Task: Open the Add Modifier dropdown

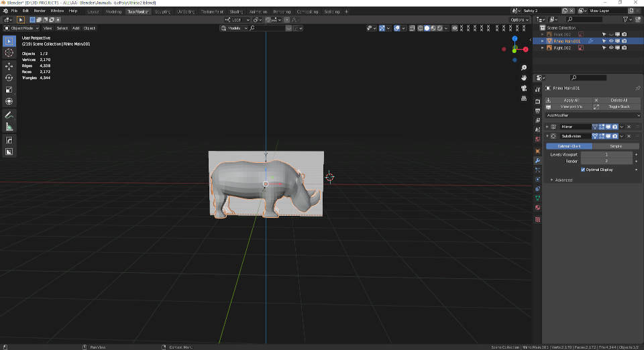Action: [592, 116]
